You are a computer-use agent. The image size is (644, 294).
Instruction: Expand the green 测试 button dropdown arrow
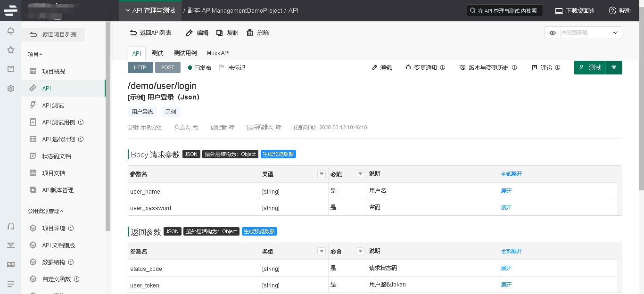click(614, 67)
